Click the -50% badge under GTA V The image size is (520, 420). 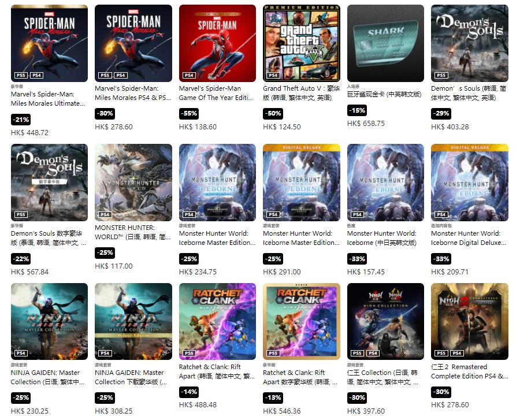273,113
